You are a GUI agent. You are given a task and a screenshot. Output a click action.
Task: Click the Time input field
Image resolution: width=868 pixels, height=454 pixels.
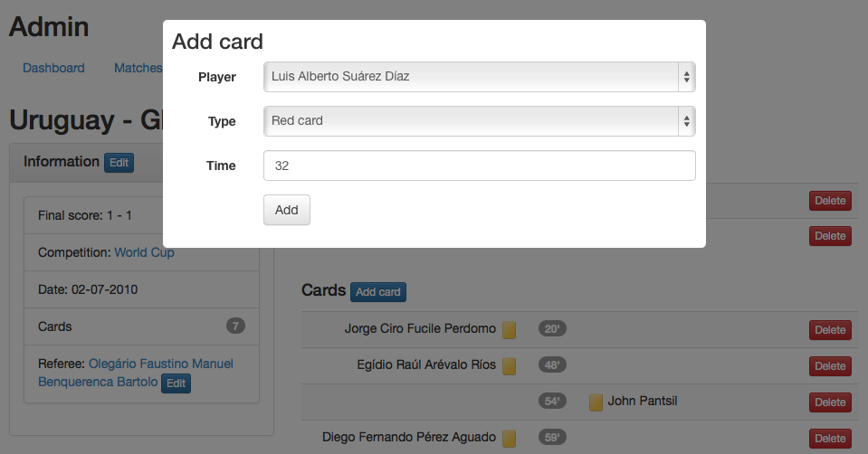[x=479, y=166]
